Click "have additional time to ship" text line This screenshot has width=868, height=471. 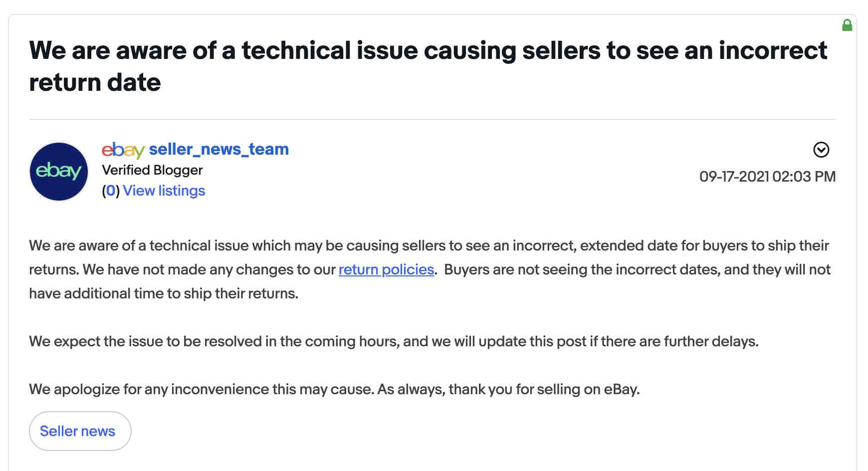(x=164, y=293)
